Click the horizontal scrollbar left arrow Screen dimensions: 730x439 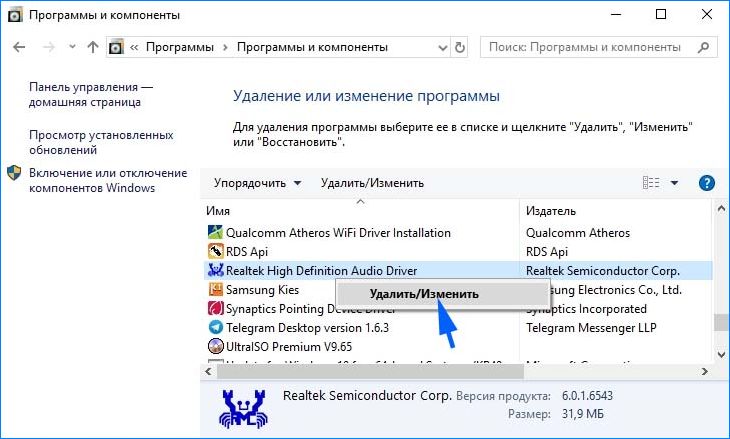pos(208,371)
